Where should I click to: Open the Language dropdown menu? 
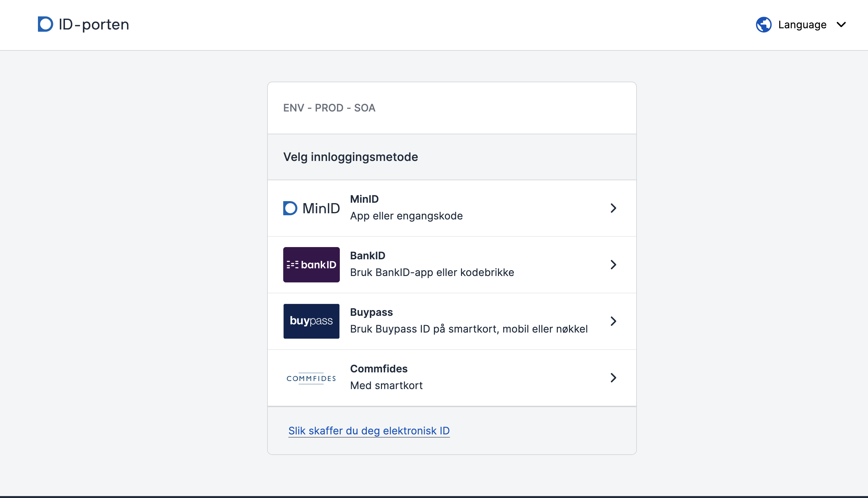[x=802, y=25]
